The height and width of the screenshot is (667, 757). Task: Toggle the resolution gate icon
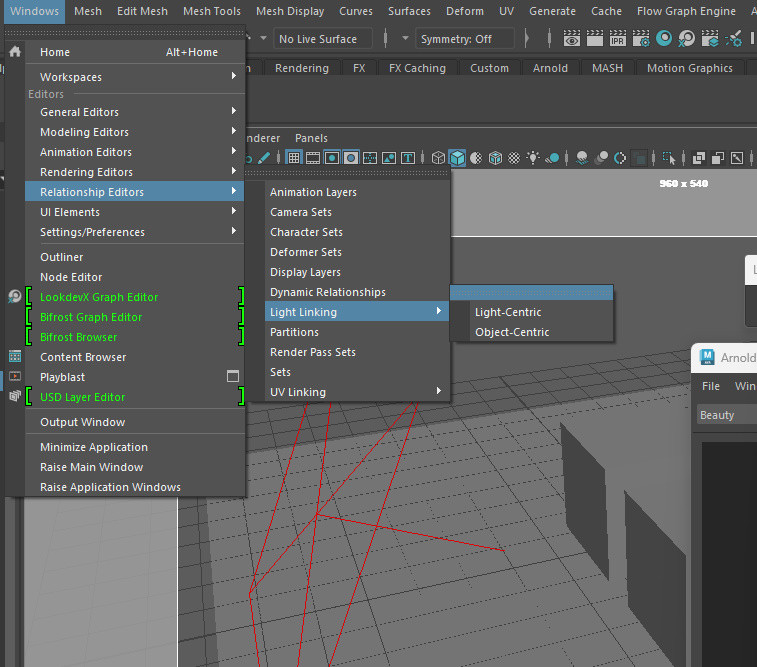332,158
